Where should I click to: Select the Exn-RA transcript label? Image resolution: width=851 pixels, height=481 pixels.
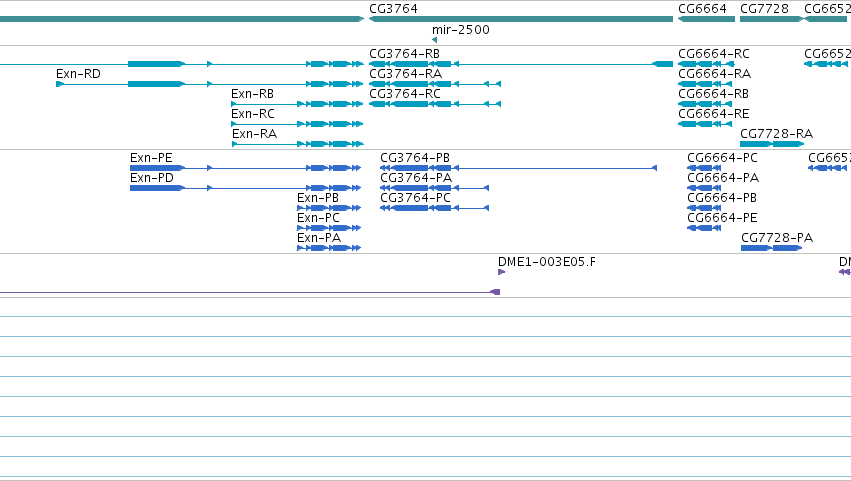[254, 134]
